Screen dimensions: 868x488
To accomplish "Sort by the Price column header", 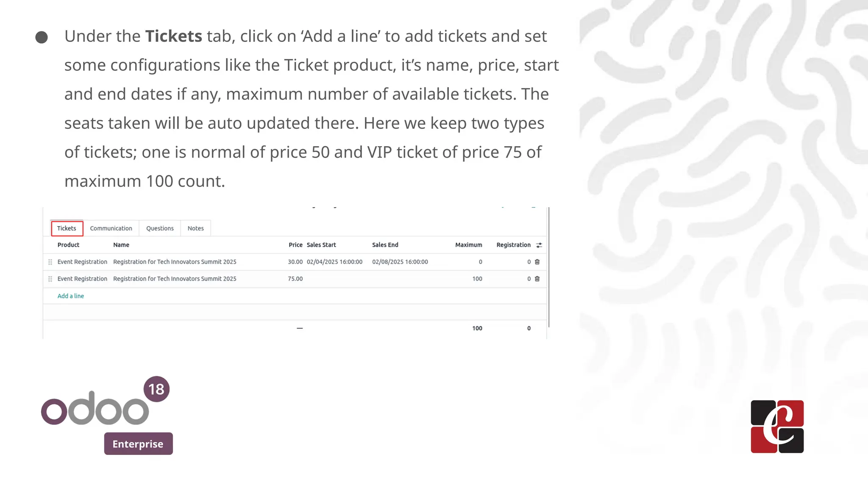I will tap(295, 245).
